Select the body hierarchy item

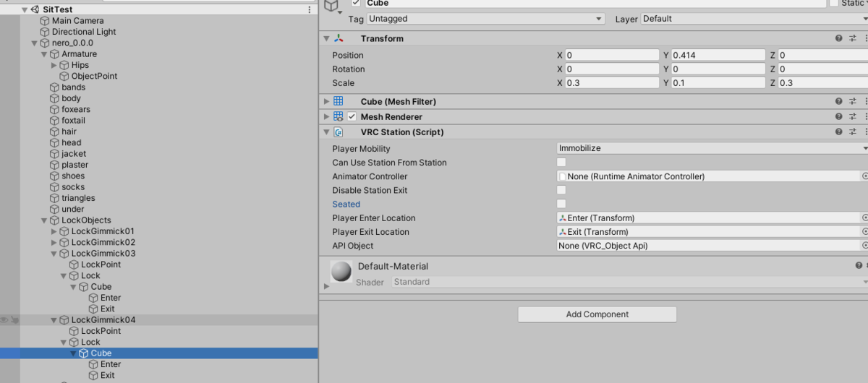tap(71, 98)
